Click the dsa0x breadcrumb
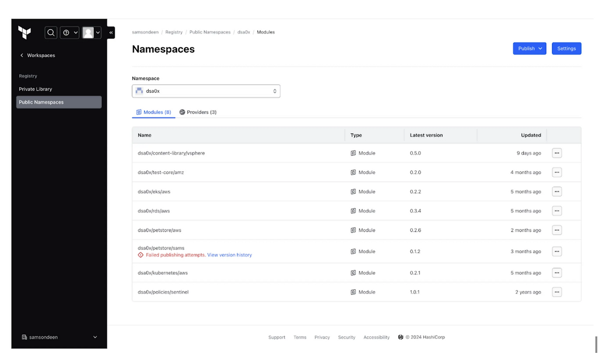601x364 pixels. coord(244,32)
